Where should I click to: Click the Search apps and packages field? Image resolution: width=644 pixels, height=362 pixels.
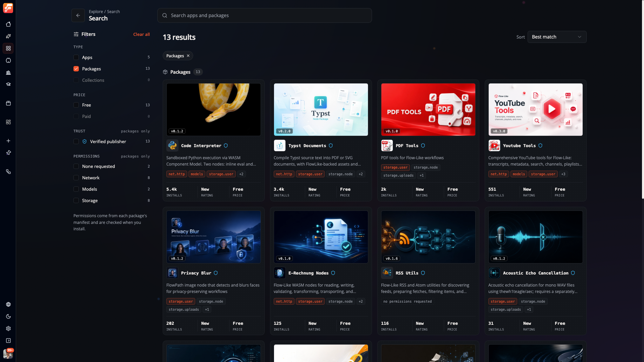pyautogui.click(x=265, y=15)
